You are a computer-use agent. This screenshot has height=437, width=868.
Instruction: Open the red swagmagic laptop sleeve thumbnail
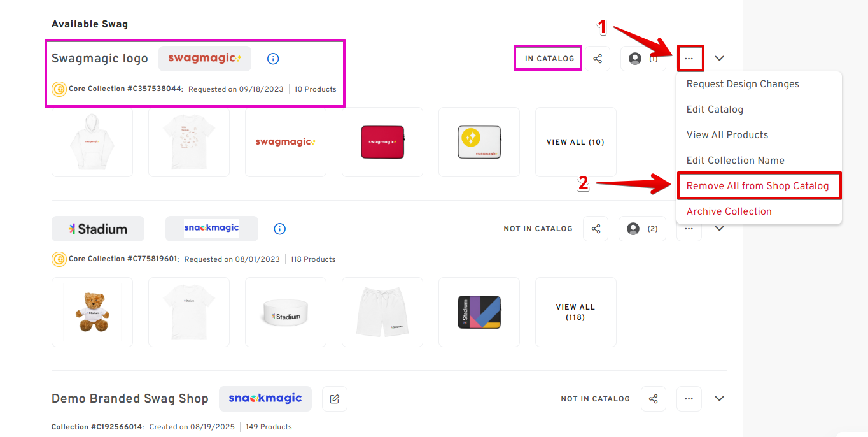tap(382, 142)
